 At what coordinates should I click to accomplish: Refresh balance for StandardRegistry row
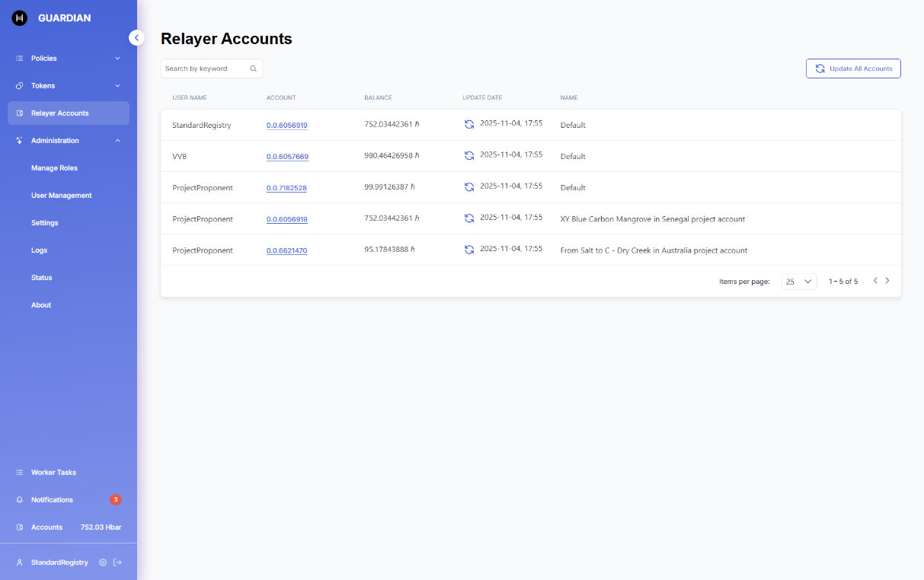(x=469, y=124)
